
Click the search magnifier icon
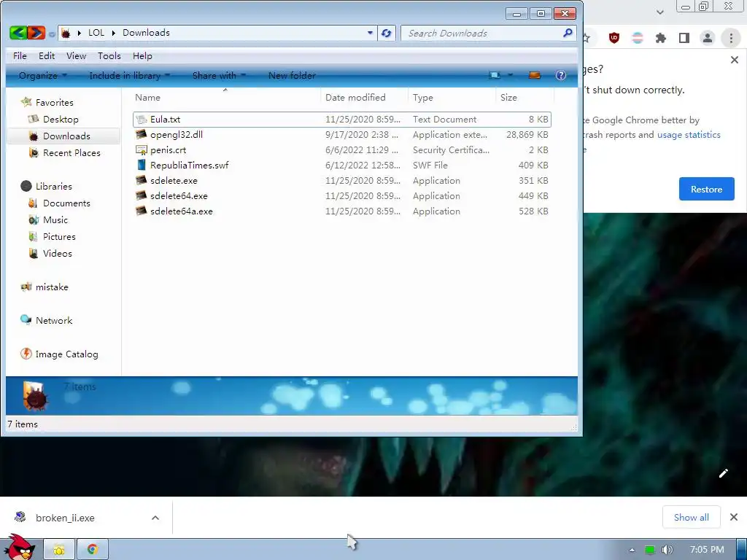click(568, 33)
